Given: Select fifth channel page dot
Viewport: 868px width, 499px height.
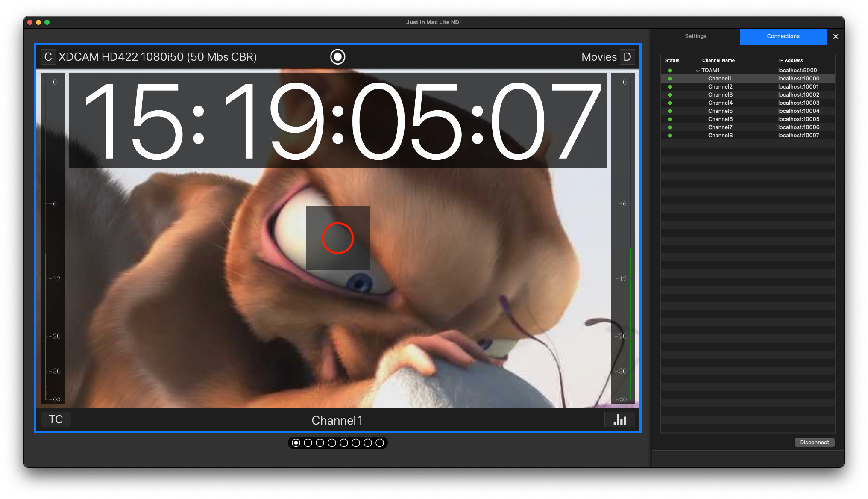Looking at the screenshot, I should tap(344, 443).
